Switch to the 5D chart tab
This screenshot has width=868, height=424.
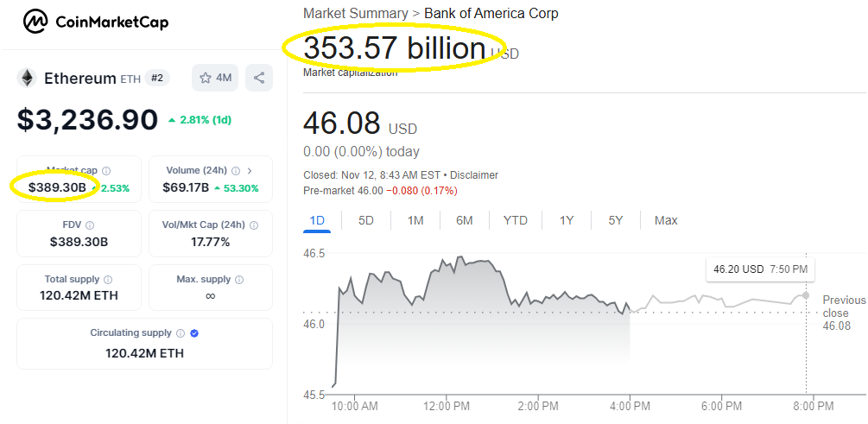pos(366,221)
